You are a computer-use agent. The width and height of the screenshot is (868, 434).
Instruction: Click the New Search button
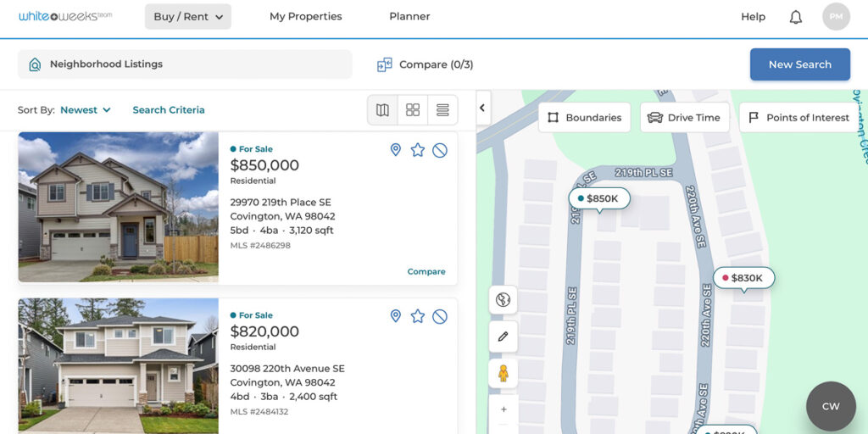pos(799,64)
